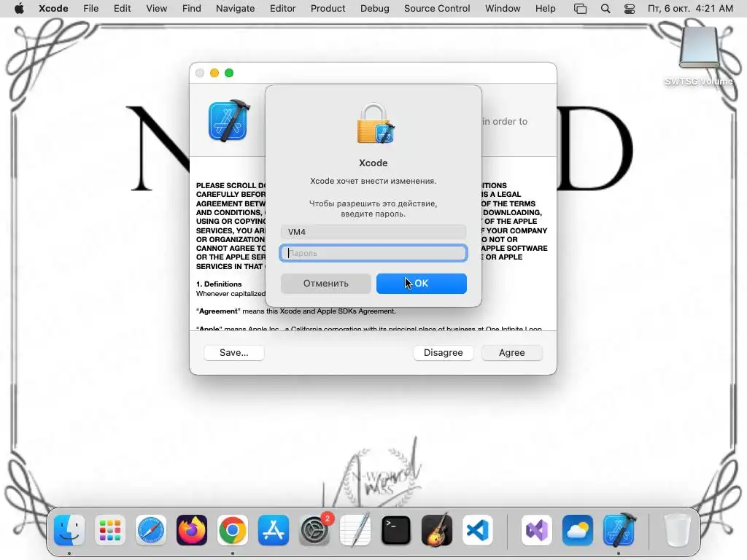Launch Visual Studio Code from the Dock
This screenshot has width=747, height=560.
coord(478,530)
